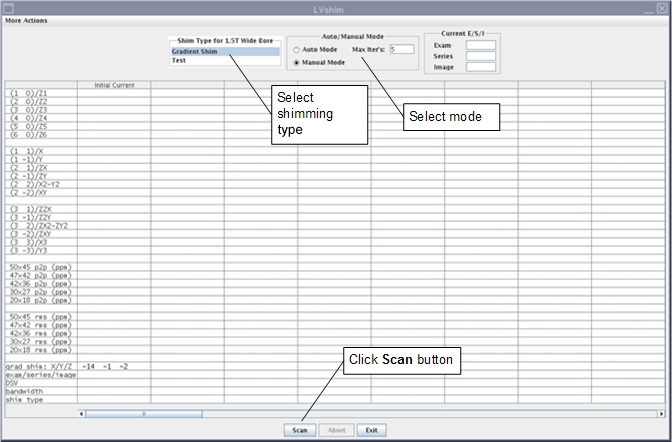Image resolution: width=672 pixels, height=442 pixels.
Task: Click the horizontal scrollbar right arrow
Action: [661, 412]
